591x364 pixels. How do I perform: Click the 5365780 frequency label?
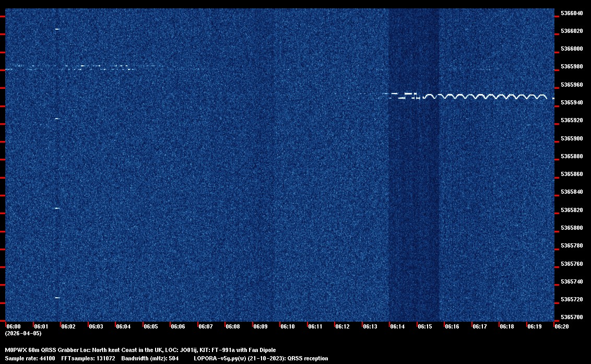[x=571, y=245]
